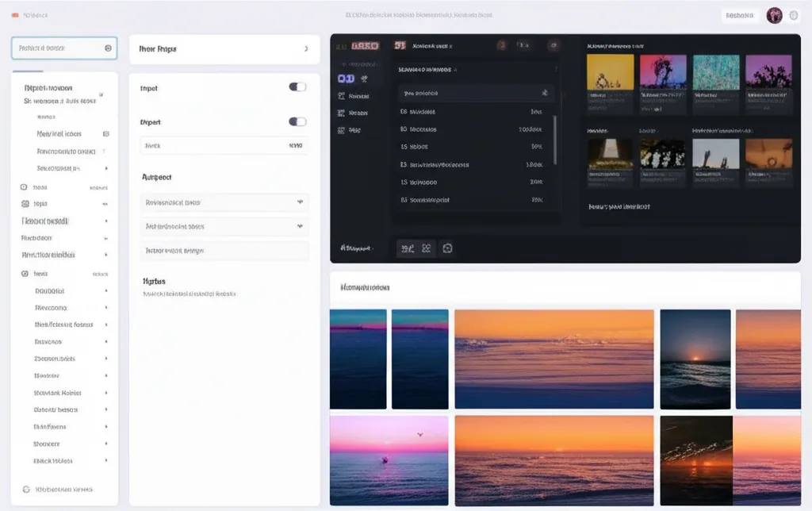Screen dimensions: 812x511
Task: Click the labeled button left of the user avatar
Action: pyautogui.click(x=740, y=16)
